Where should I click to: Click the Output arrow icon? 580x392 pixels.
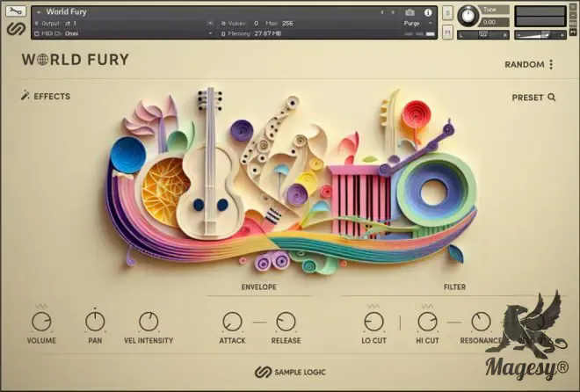coord(36,24)
